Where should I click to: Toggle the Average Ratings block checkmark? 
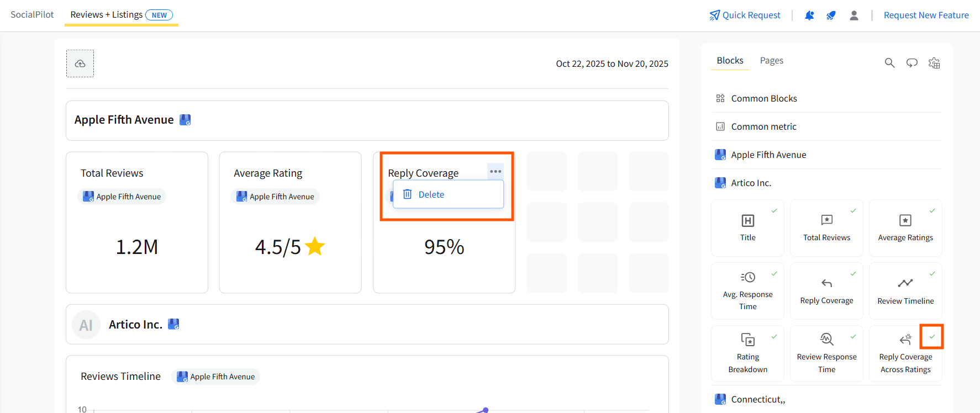932,210
